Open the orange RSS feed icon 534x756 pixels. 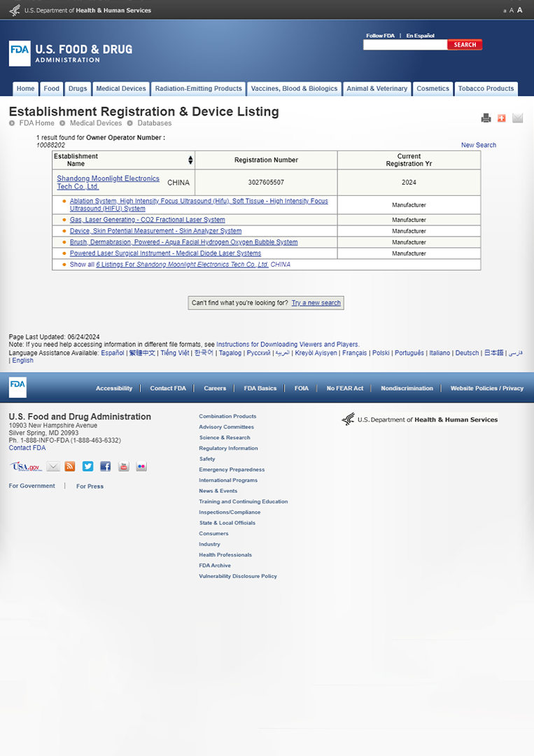point(70,466)
